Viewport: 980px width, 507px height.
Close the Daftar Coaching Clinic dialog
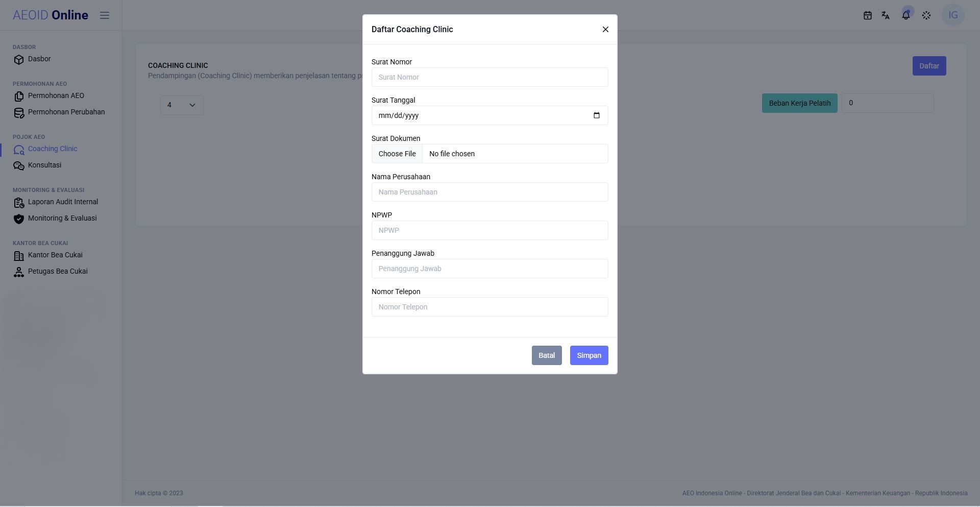605,30
